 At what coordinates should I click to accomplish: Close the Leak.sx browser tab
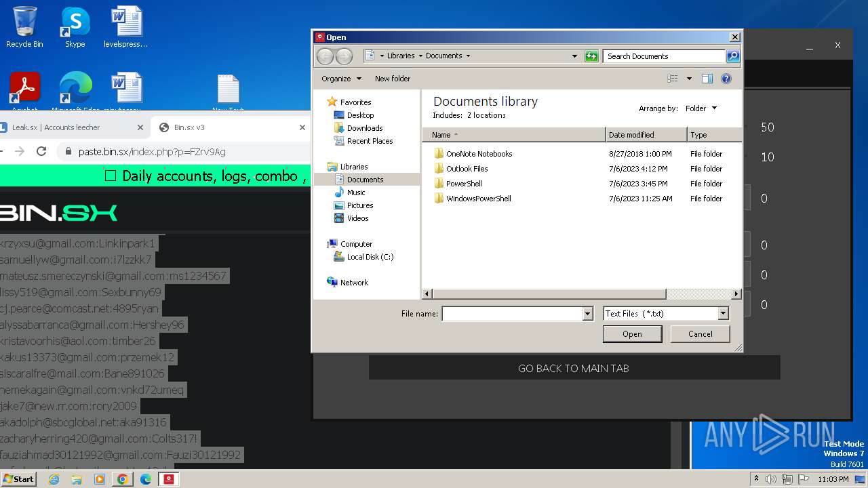click(x=140, y=127)
